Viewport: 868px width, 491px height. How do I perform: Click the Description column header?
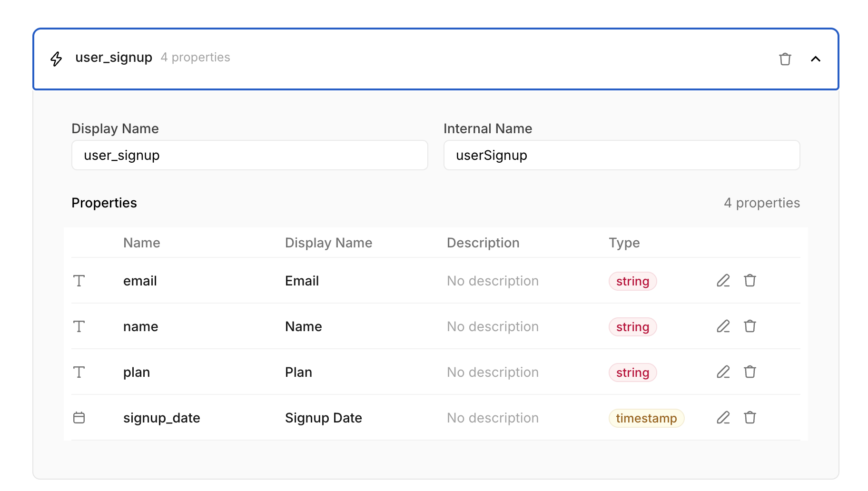pos(483,243)
